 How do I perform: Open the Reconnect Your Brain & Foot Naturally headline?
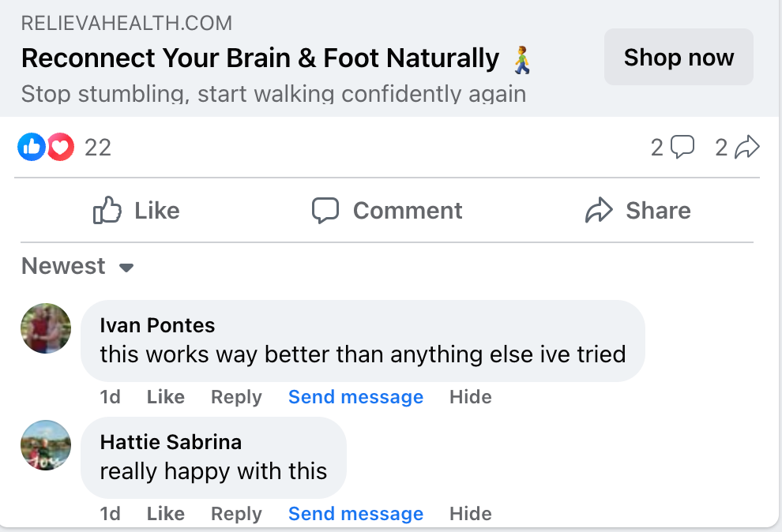pos(260,58)
